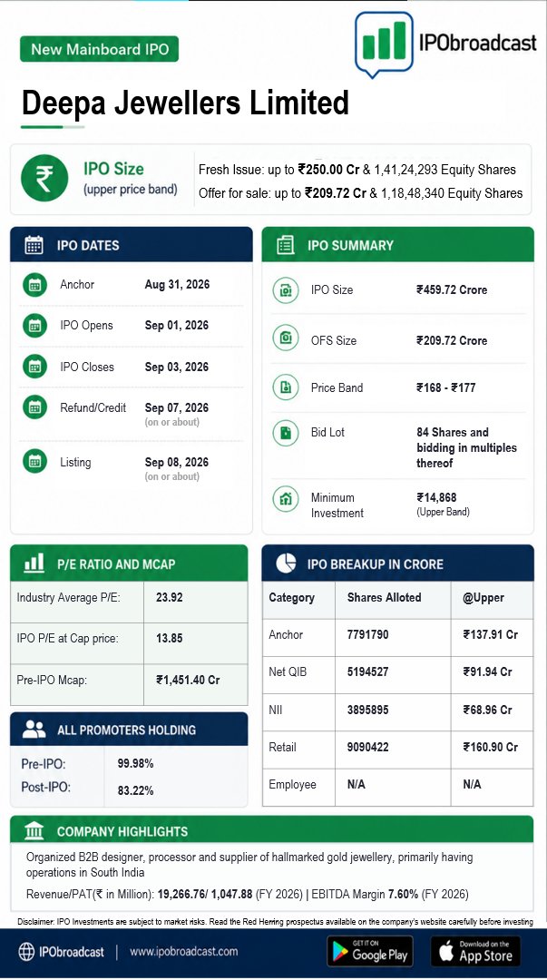Viewport: 547px width, 980px height.
Task: Click the calendar icon beside Anchor date
Action: tap(35, 285)
